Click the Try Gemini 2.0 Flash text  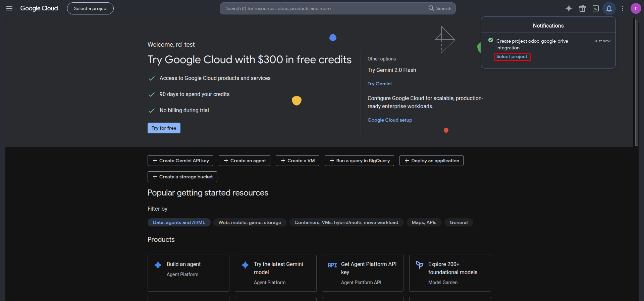tap(392, 70)
